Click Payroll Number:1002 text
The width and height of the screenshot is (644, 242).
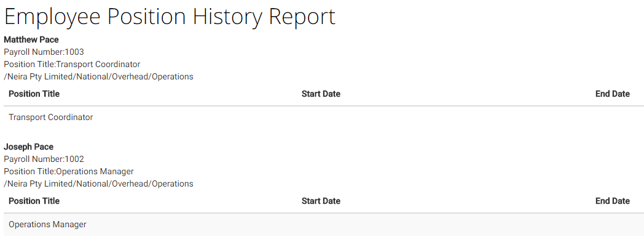[44, 159]
